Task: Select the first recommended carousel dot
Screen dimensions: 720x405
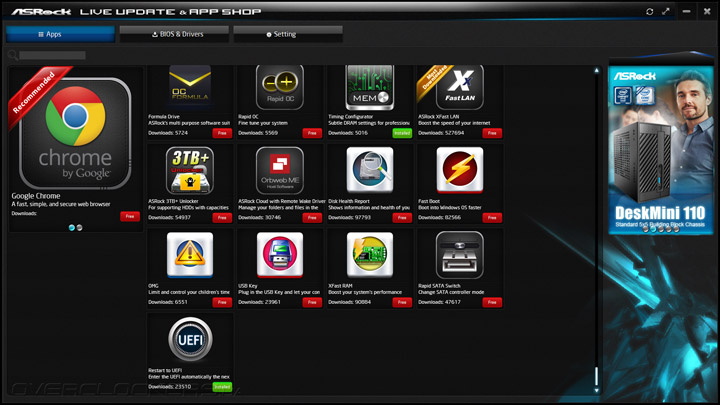Action: coord(72,227)
